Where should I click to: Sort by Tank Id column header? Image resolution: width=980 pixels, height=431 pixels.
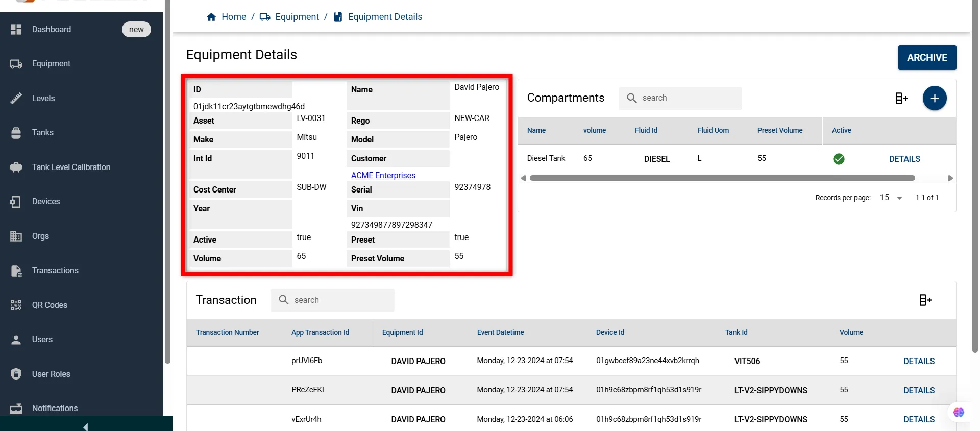coord(736,332)
